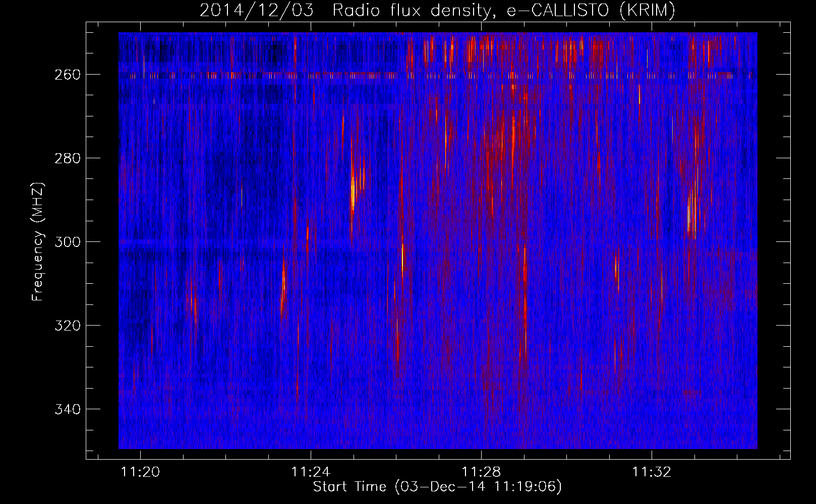The height and width of the screenshot is (504, 816).
Task: Click the 300 frequency axis label
Action: [67, 242]
